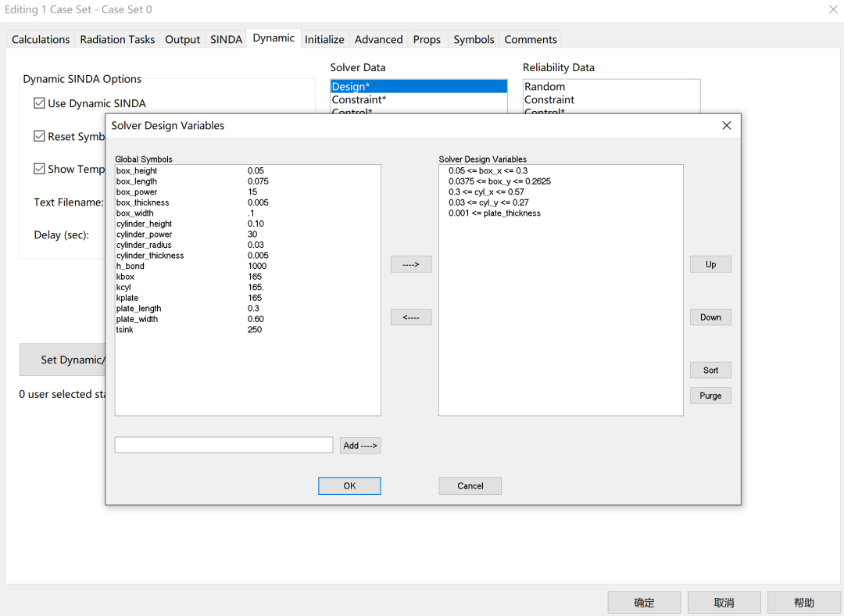Move symbol right with ----> button
Viewport: 844px width, 616px height.
(x=411, y=264)
